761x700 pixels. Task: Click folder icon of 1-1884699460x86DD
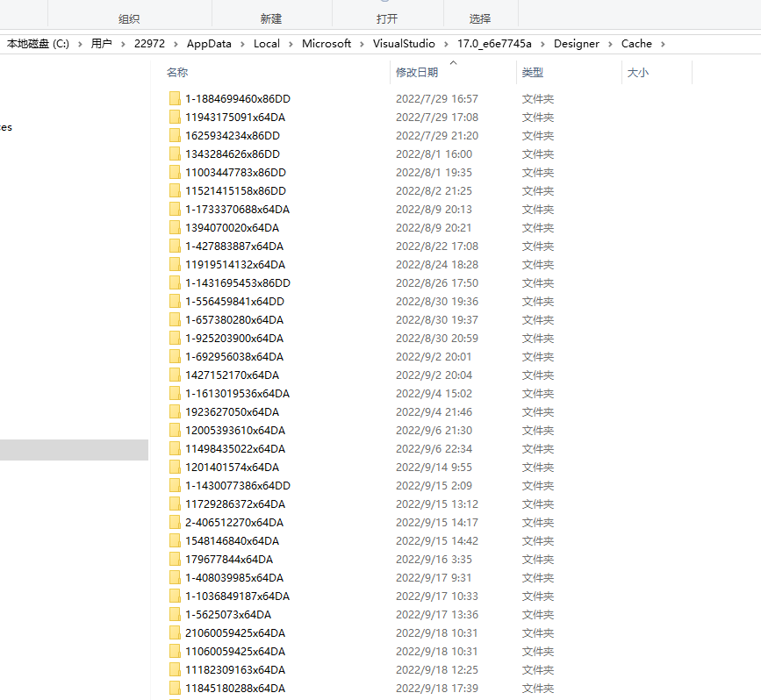(x=175, y=98)
